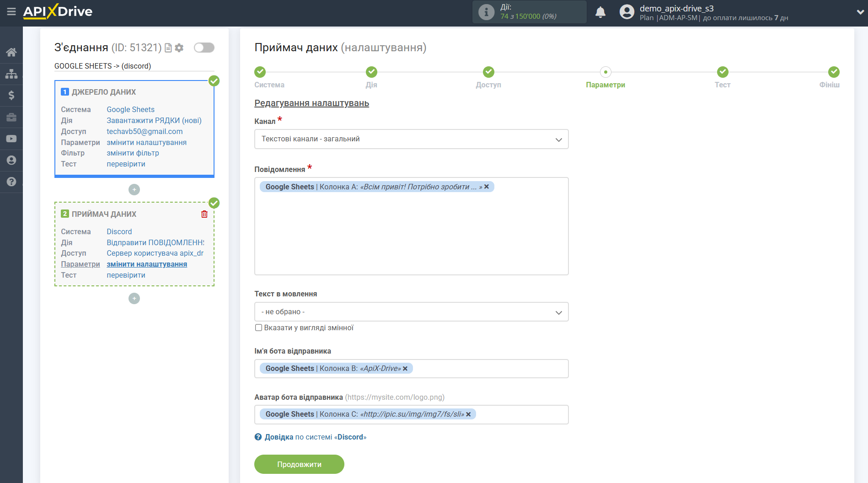Screen dimensions: 868x483
Task: Check Вказати у вигляді змінної
Action: [x=258, y=327]
